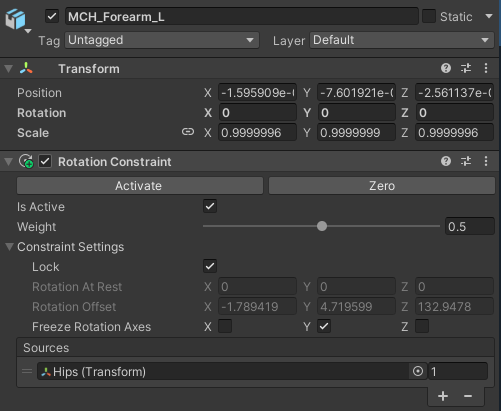Open Transform component help reference
501x411 pixels.
click(x=446, y=68)
